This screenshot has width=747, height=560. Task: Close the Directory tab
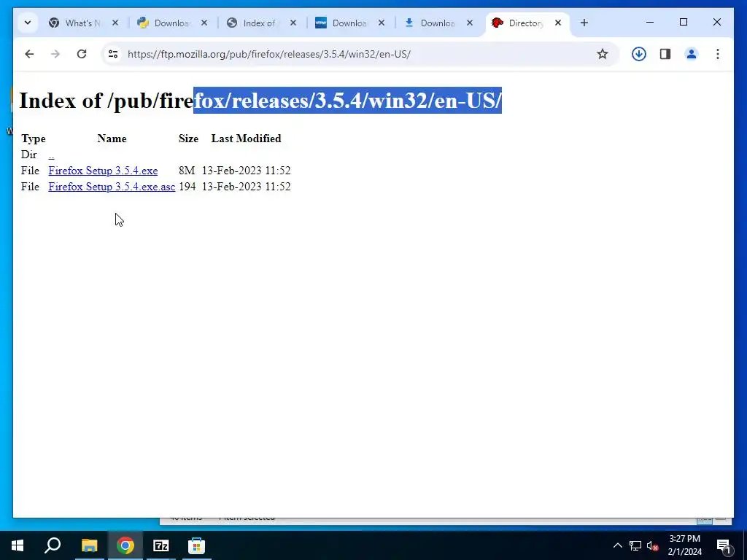point(558,23)
